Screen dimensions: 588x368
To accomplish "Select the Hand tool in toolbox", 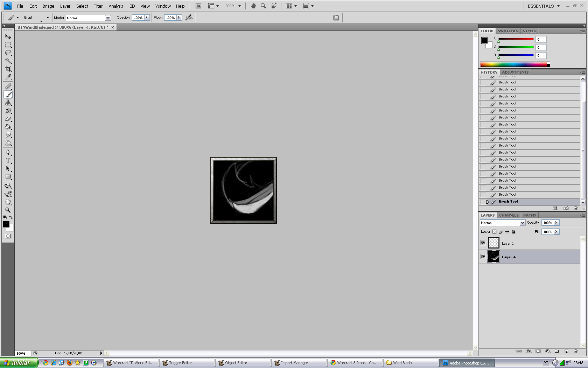I will (x=8, y=202).
